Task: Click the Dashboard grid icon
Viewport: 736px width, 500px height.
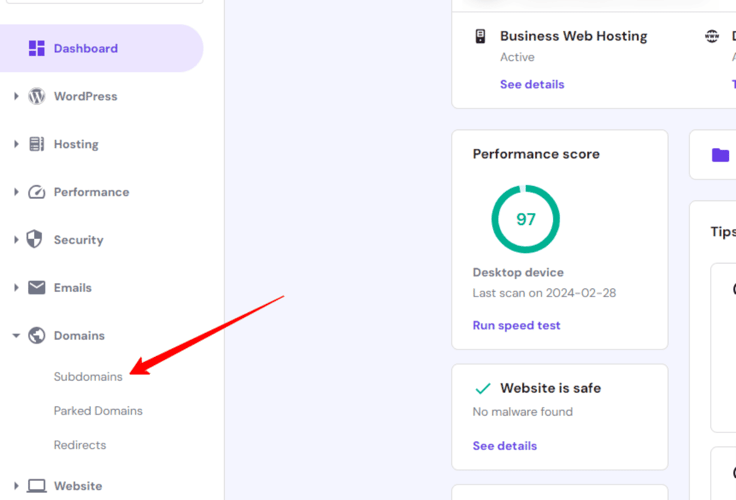Action: click(37, 48)
